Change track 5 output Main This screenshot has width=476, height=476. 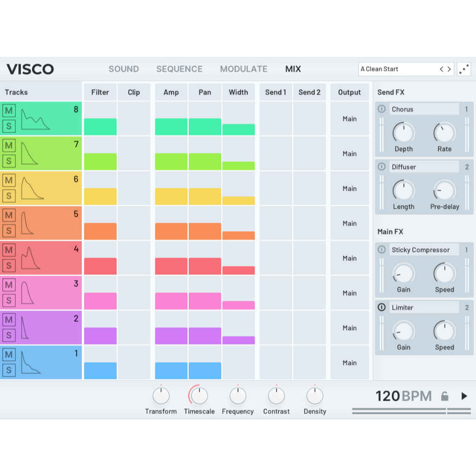[x=350, y=223]
